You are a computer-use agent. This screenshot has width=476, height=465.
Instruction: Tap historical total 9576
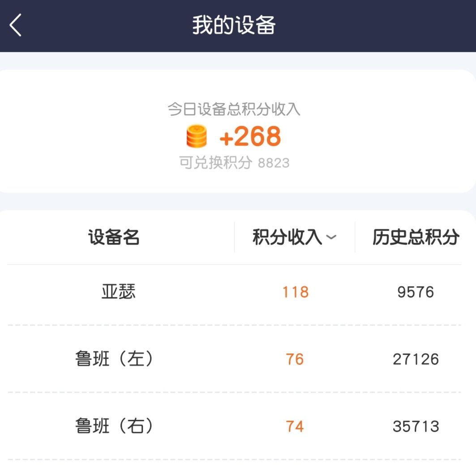point(416,292)
